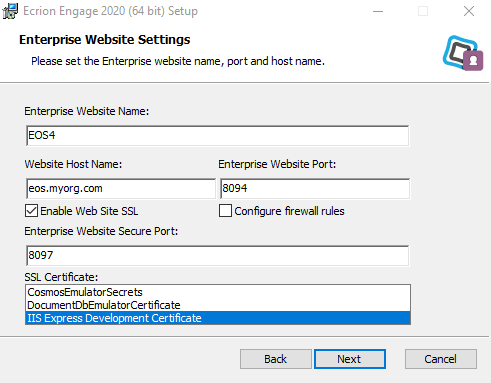Proceed with the Next button
This screenshot has height=383, width=491.
tap(350, 359)
